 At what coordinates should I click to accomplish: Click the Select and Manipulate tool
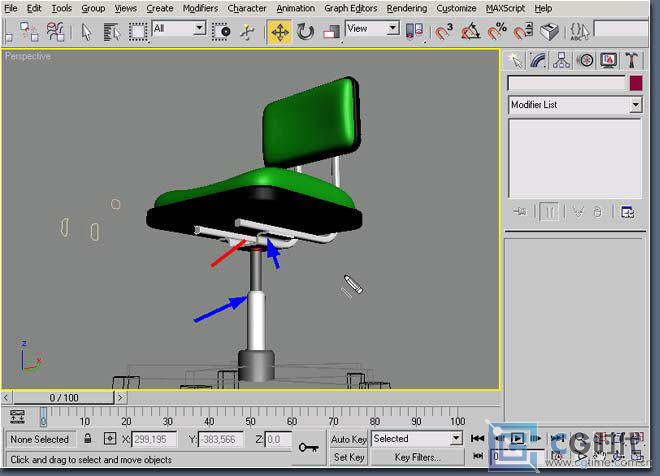[248, 32]
